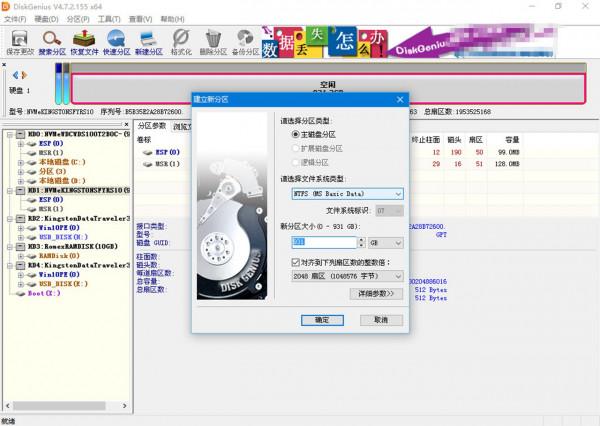This screenshot has width=600, height=426.
Task: Select HD4 Kingston DataTraveler disk in tree
Action: coord(78,265)
